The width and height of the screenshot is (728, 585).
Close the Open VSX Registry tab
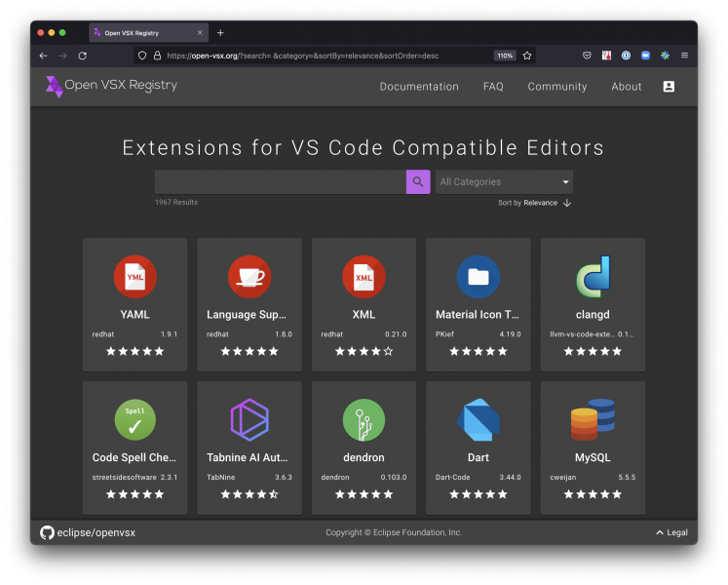click(x=200, y=33)
